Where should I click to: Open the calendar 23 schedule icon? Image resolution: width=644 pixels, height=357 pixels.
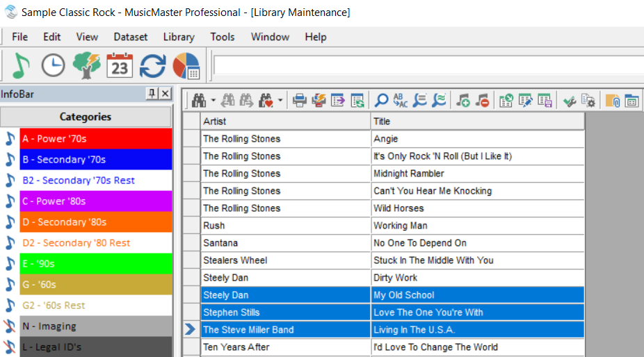pyautogui.click(x=120, y=65)
